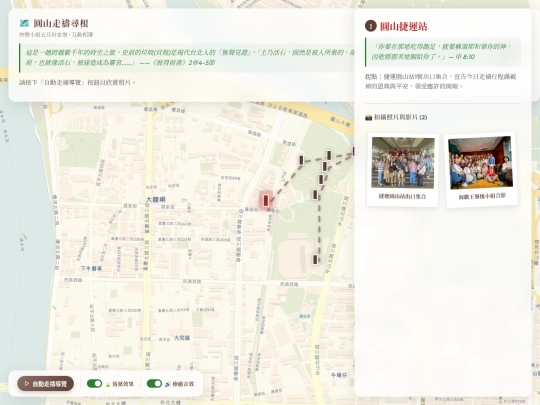Viewport: 540px width, 405px height.
Task: Click the map icon beside 圓山走禱尋根 title
Action: point(24,23)
